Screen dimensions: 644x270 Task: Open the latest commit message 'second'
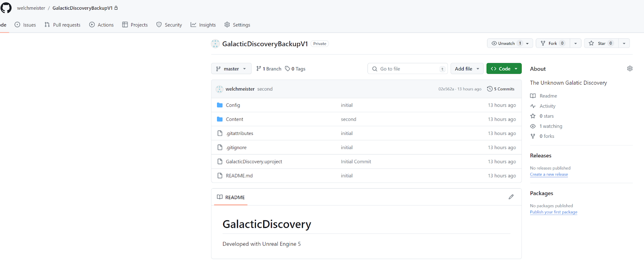(265, 89)
